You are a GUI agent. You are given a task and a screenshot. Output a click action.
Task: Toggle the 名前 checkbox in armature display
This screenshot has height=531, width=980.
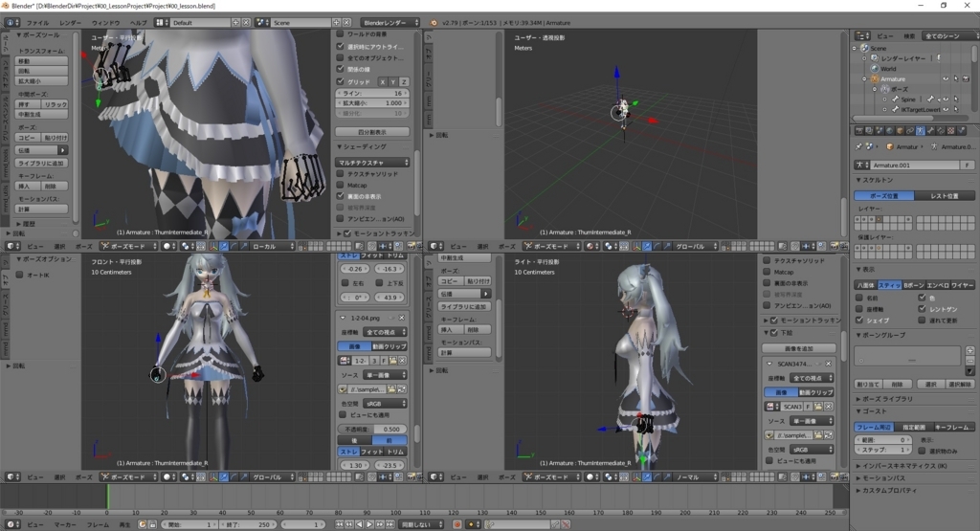click(859, 298)
